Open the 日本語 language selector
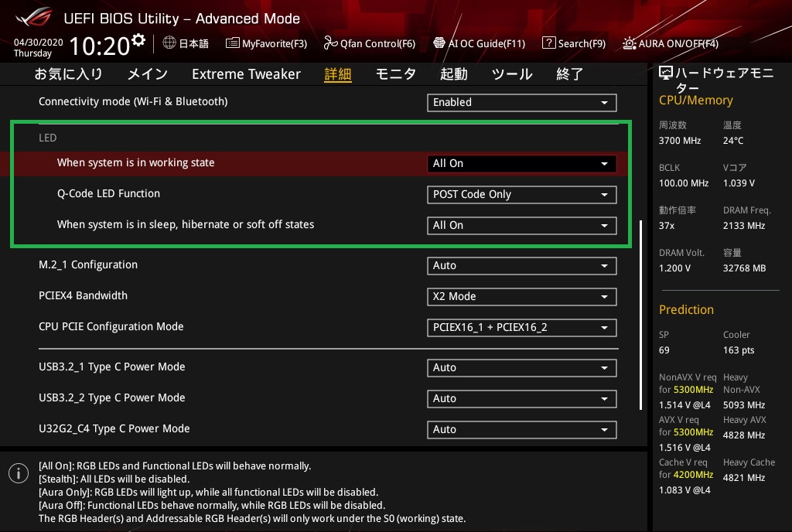Viewport: 792px width, 532px height. click(x=186, y=43)
